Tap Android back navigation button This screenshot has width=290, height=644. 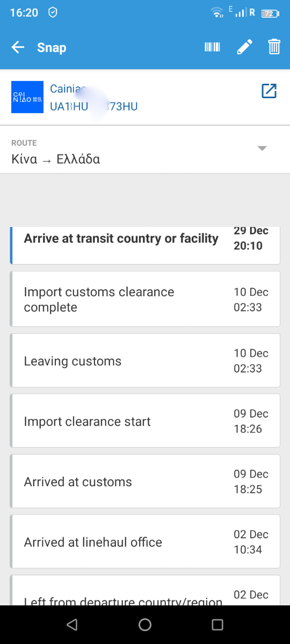[72, 624]
